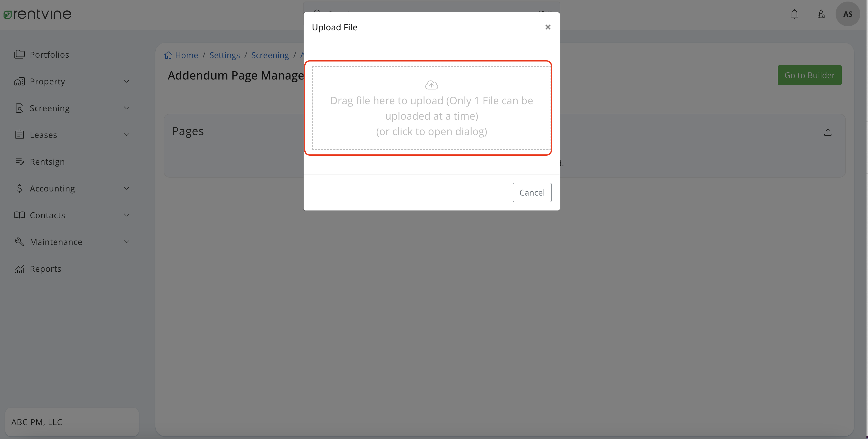Cancel the file upload dialog
Viewport: 868px width, 439px height.
pyautogui.click(x=532, y=192)
